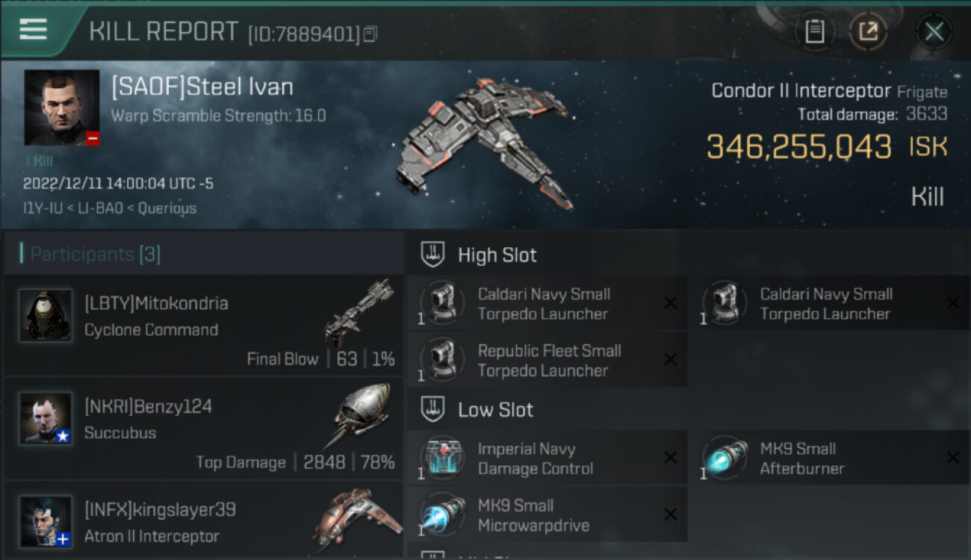971x560 pixels.
Task: Open Mitokondria's participant portrait
Action: [x=46, y=316]
